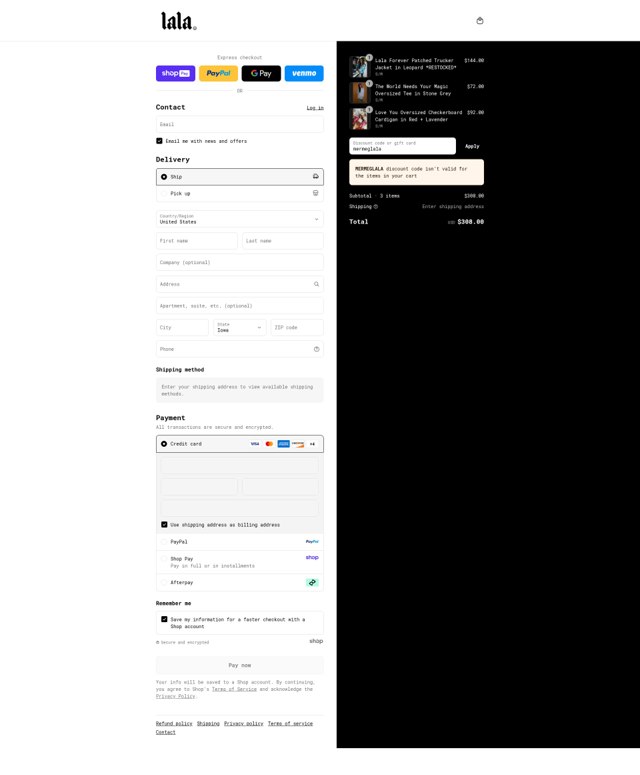Click the Afterpay logo icon
Image resolution: width=640 pixels, height=775 pixels.
[x=312, y=582]
